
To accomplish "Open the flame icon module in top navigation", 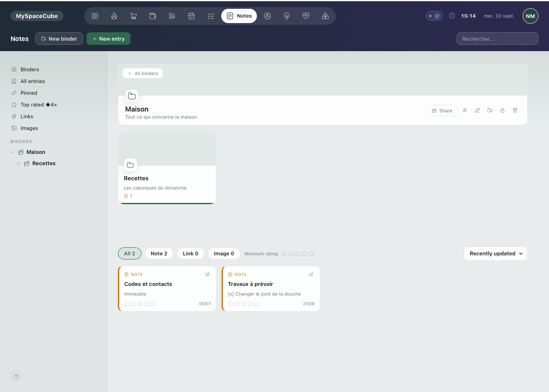I will (114, 16).
